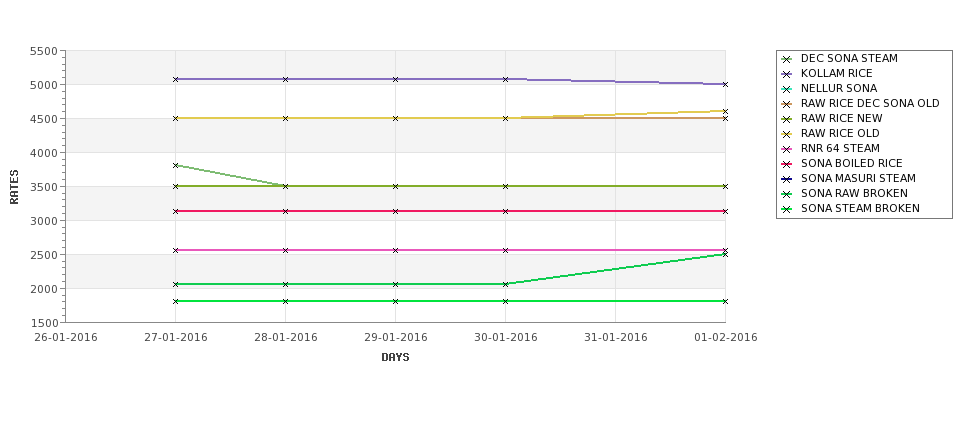Select the NELLUR SONA legend marker icon
The height and width of the screenshot is (429, 975).
click(x=787, y=89)
